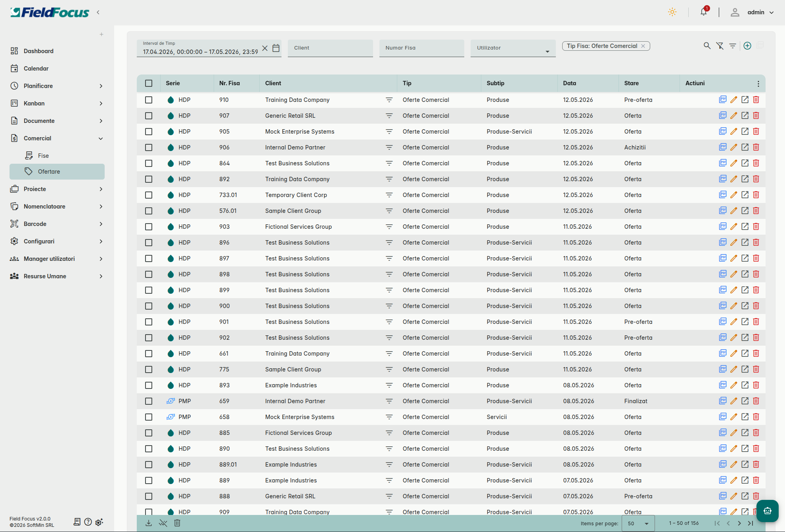Focus the Client filter field
The width and height of the screenshot is (785, 532).
(x=330, y=48)
